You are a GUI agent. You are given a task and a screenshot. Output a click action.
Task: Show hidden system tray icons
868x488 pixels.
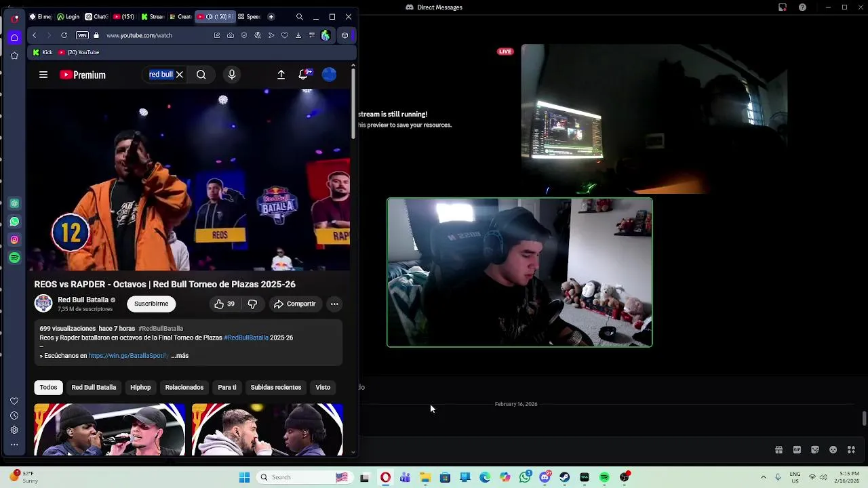point(763,477)
